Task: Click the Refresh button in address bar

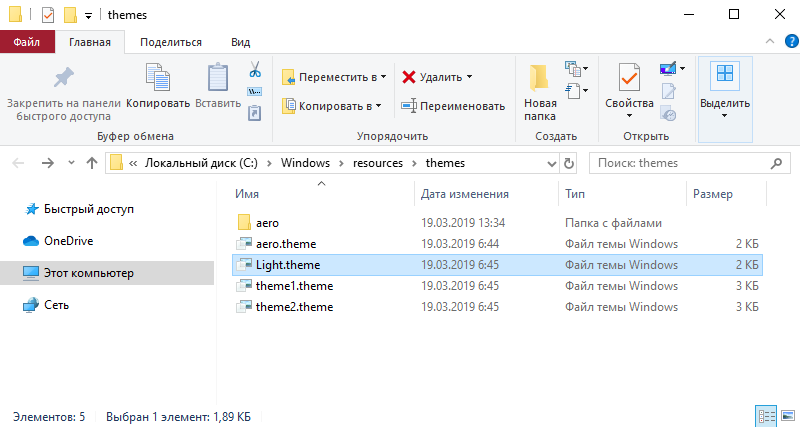Action: (568, 163)
